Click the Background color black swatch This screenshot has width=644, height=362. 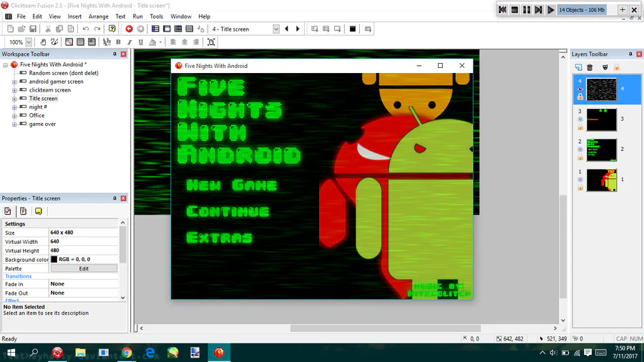pyautogui.click(x=54, y=260)
